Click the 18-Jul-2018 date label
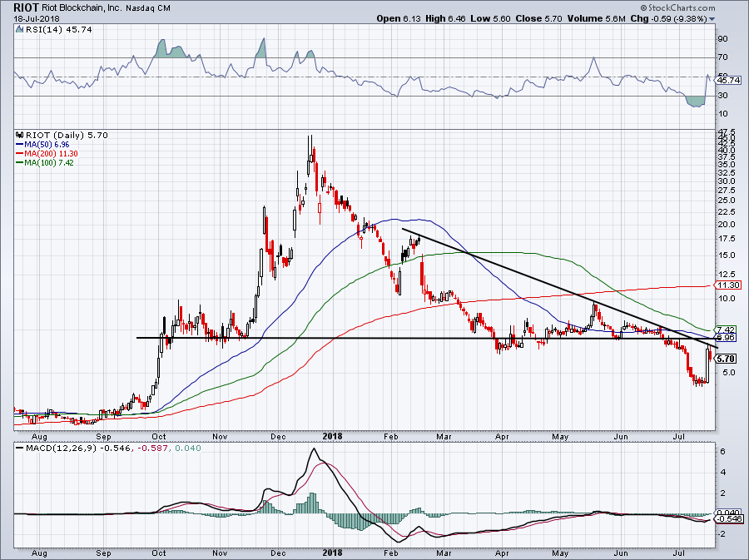This screenshot has width=749, height=560. (37, 19)
